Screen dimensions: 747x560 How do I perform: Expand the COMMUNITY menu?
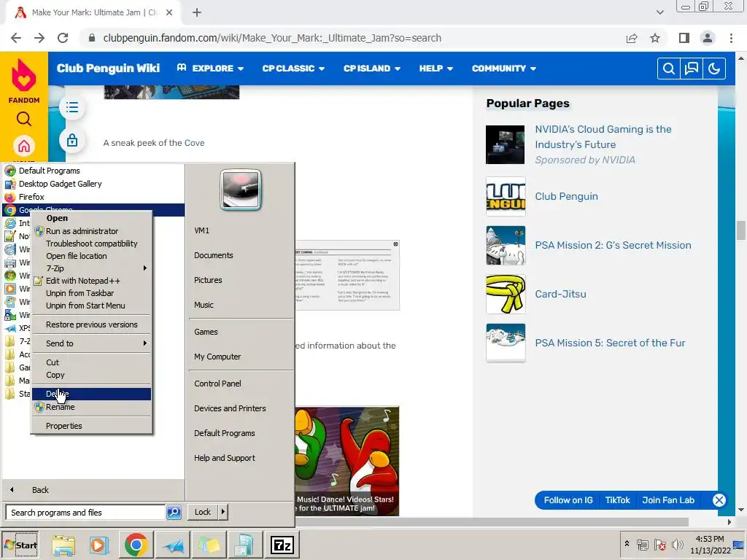coord(504,68)
